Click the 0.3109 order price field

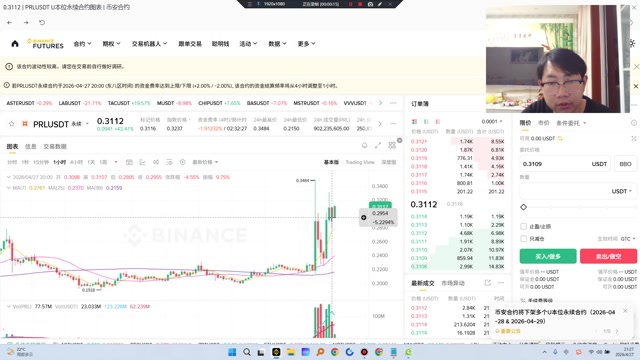tap(565, 164)
